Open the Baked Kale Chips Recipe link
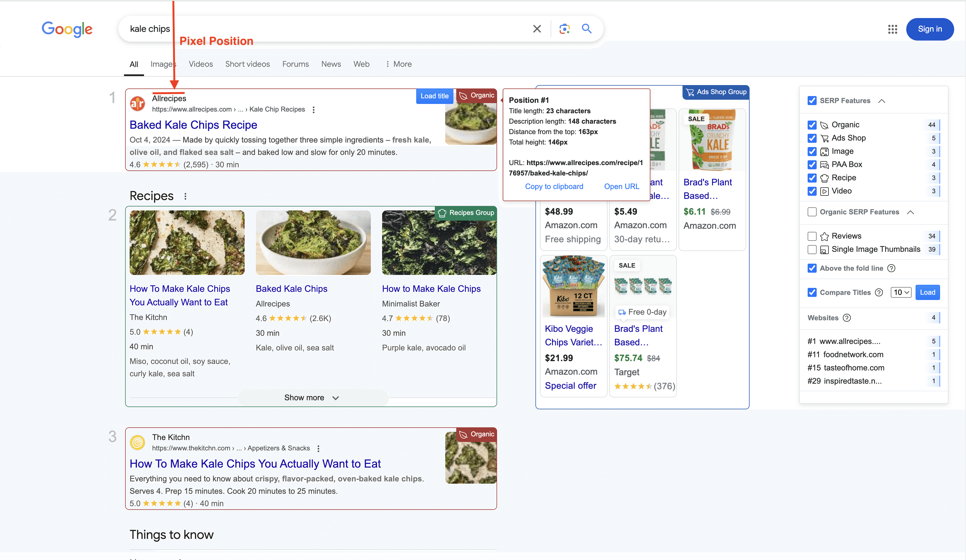 [x=193, y=125]
